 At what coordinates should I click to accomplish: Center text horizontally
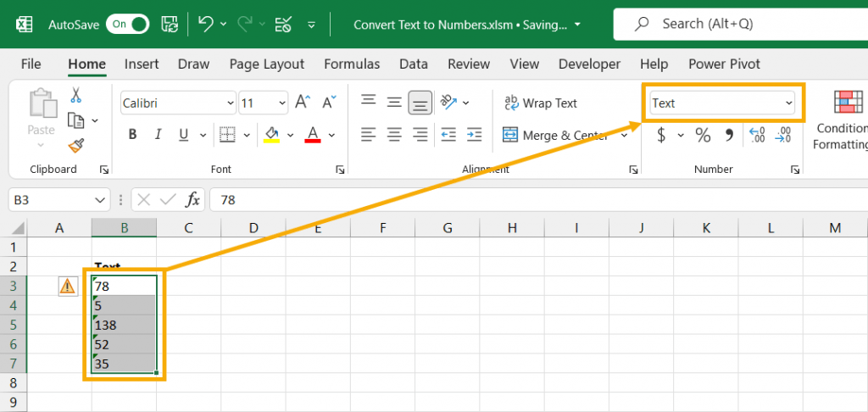pos(394,135)
